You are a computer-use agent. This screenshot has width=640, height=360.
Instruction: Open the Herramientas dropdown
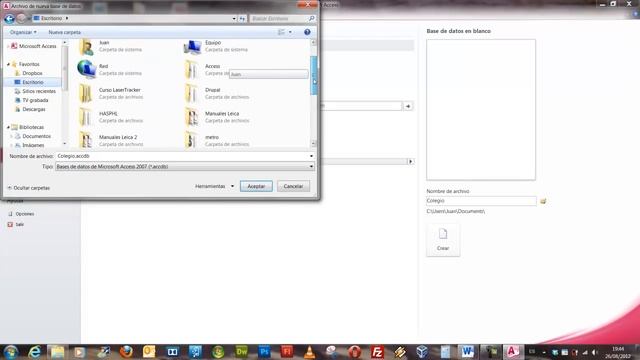click(x=214, y=186)
